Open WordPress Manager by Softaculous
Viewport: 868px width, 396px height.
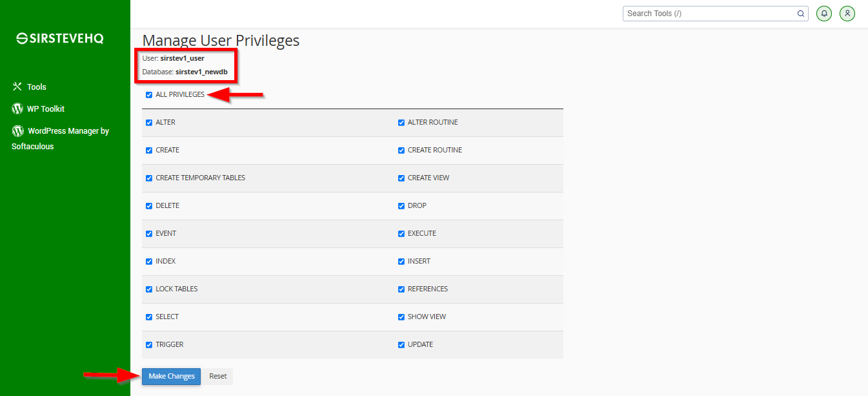tap(61, 138)
